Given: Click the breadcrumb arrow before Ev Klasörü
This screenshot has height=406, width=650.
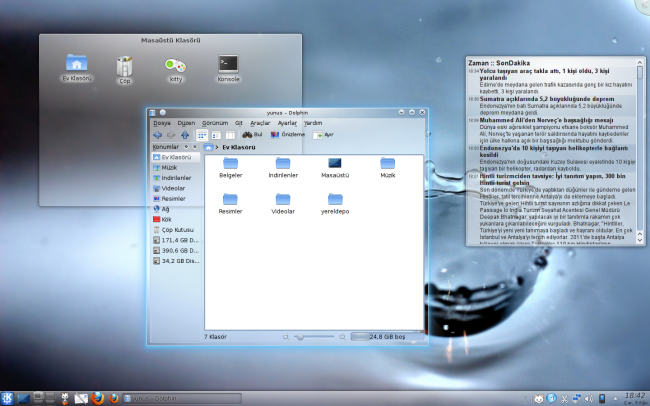Looking at the screenshot, I should tap(216, 147).
